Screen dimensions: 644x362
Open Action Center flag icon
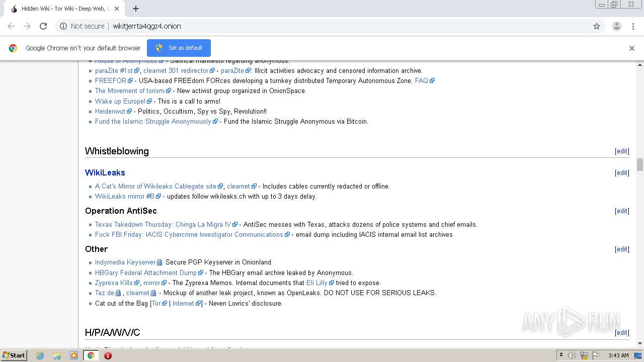point(596,355)
